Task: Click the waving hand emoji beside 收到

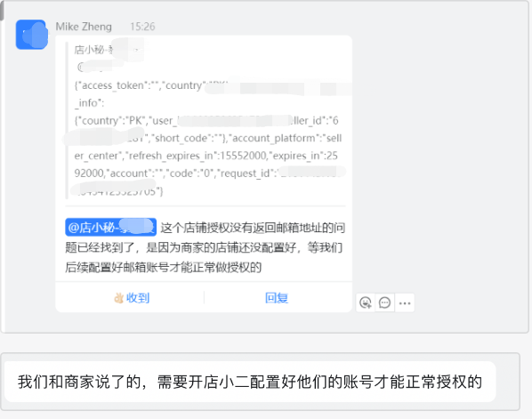Action: coord(118,298)
